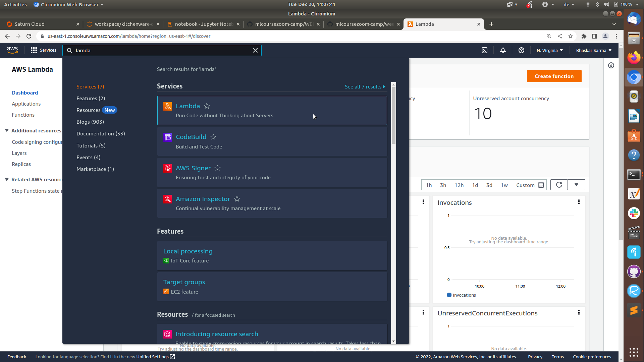Collapse the Additional resources section
This screenshot has height=362, width=644.
(7, 130)
